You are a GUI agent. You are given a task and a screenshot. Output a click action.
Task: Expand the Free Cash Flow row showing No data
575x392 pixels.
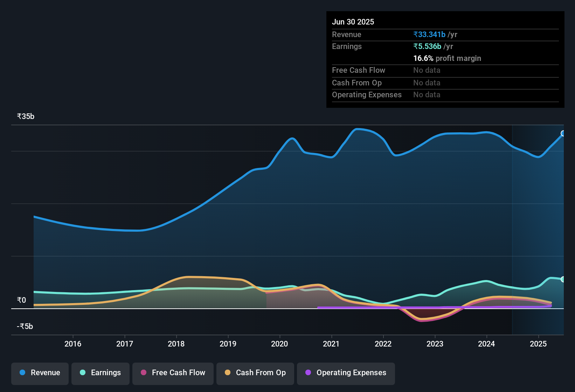[359, 70]
